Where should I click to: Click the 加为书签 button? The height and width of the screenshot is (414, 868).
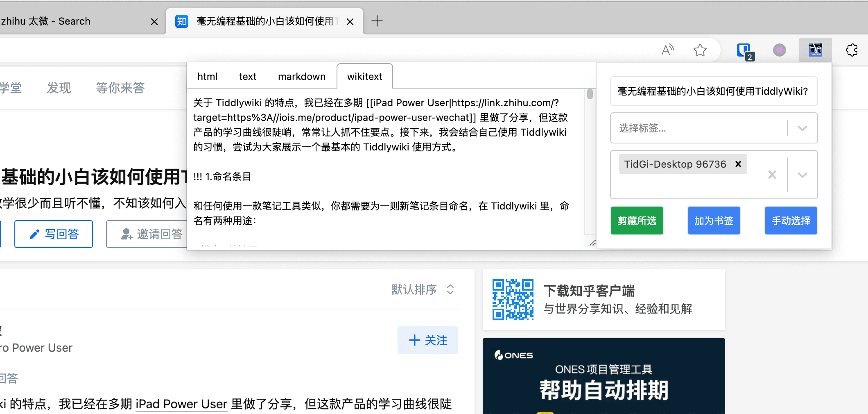pos(714,221)
